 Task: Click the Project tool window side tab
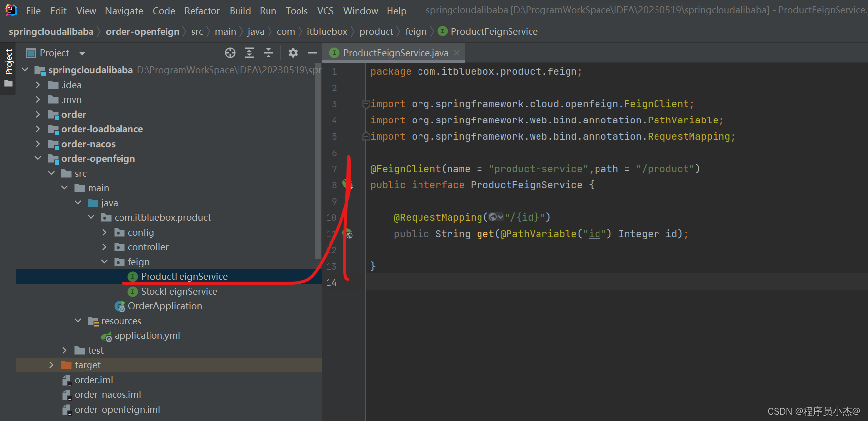8,62
